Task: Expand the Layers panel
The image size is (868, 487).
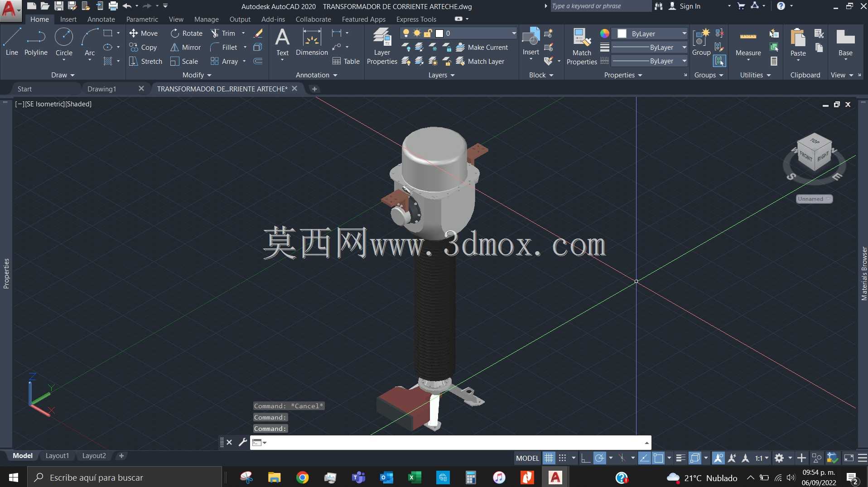Action: click(x=442, y=75)
